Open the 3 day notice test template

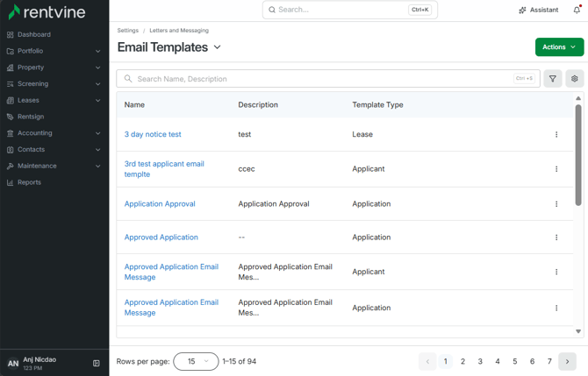[153, 134]
